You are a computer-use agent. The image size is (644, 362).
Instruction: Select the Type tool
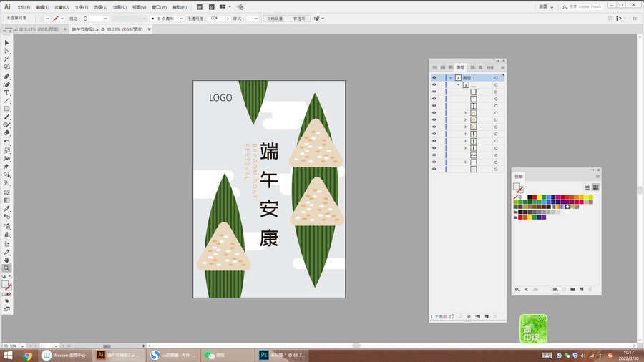click(x=6, y=93)
